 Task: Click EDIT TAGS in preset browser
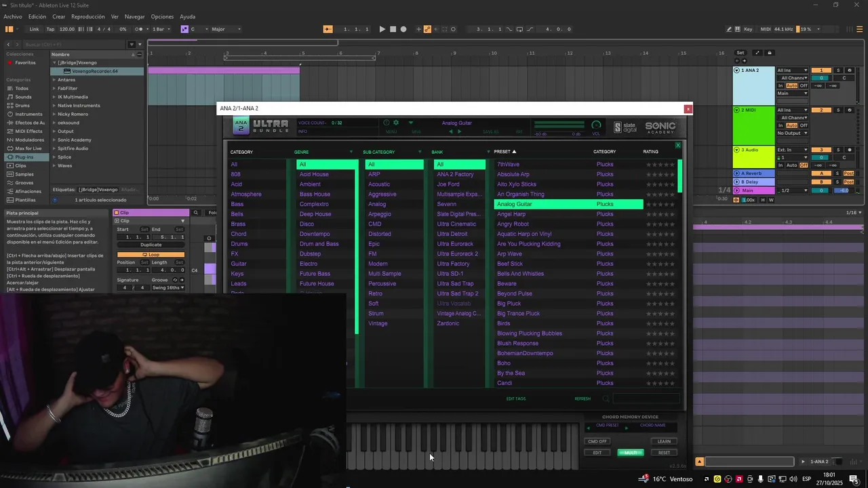(516, 399)
